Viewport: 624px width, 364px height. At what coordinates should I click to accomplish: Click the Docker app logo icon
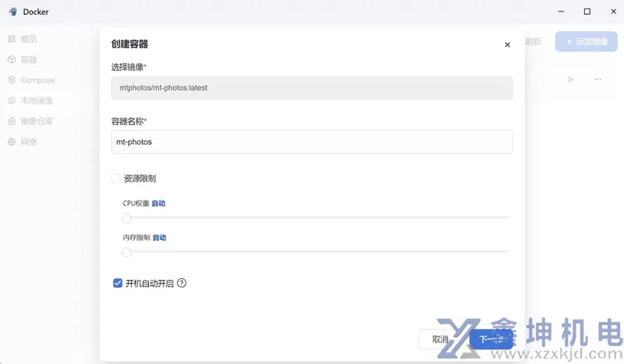pyautogui.click(x=13, y=12)
